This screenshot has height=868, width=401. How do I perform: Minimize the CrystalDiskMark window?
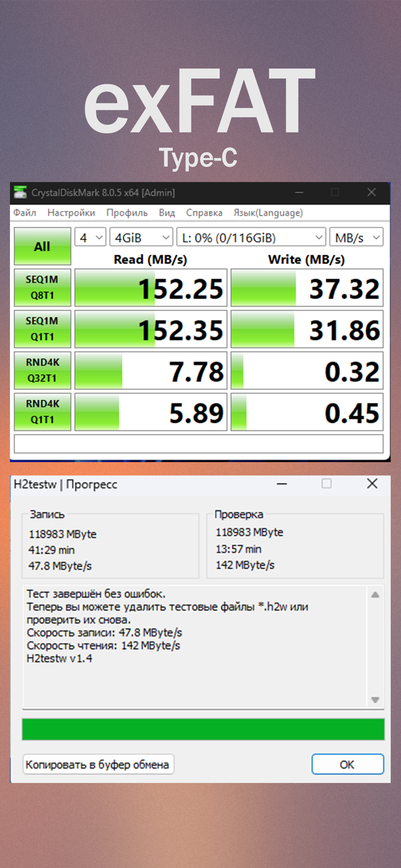(299, 192)
